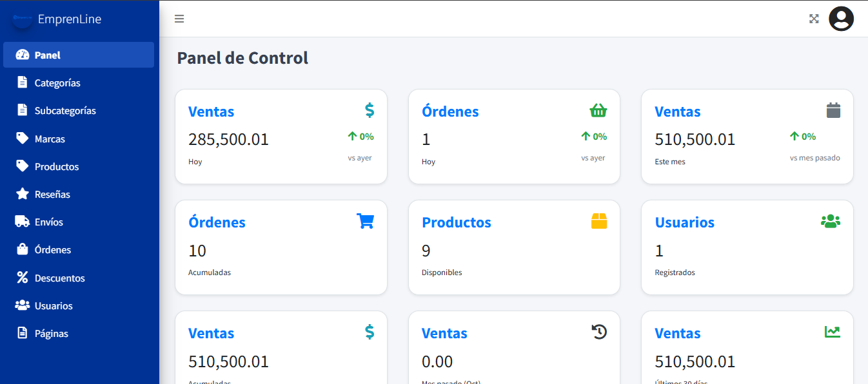Navigate to Páginas in sidebar

click(52, 333)
